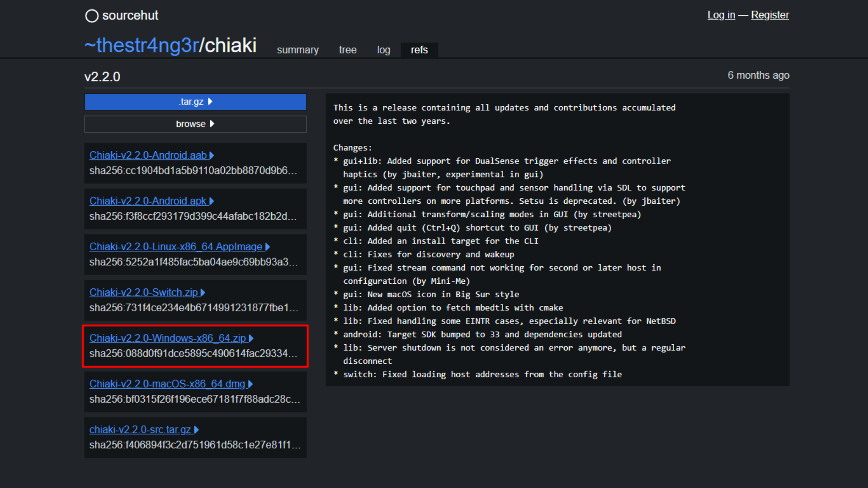Click the arrow next to src.tar.gz link

click(x=197, y=430)
